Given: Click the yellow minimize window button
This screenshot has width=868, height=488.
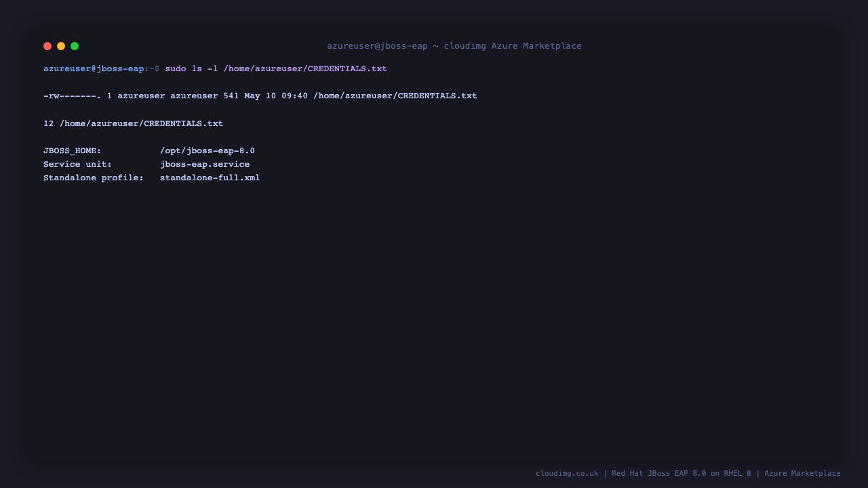Looking at the screenshot, I should point(61,46).
